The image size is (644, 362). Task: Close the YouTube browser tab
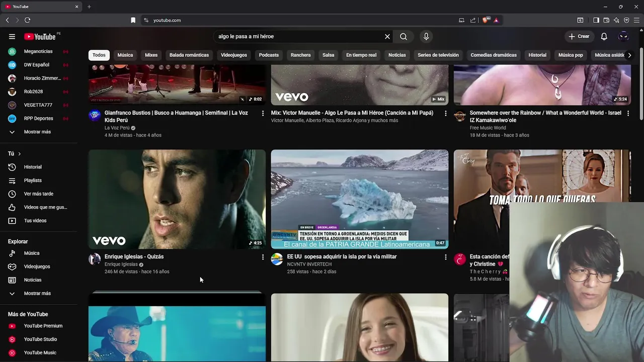(77, 7)
